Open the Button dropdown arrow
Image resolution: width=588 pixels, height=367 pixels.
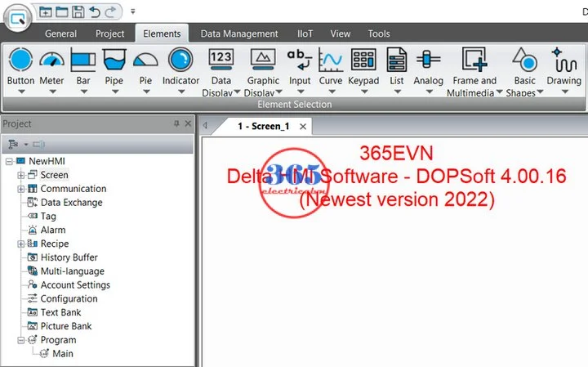tap(21, 92)
